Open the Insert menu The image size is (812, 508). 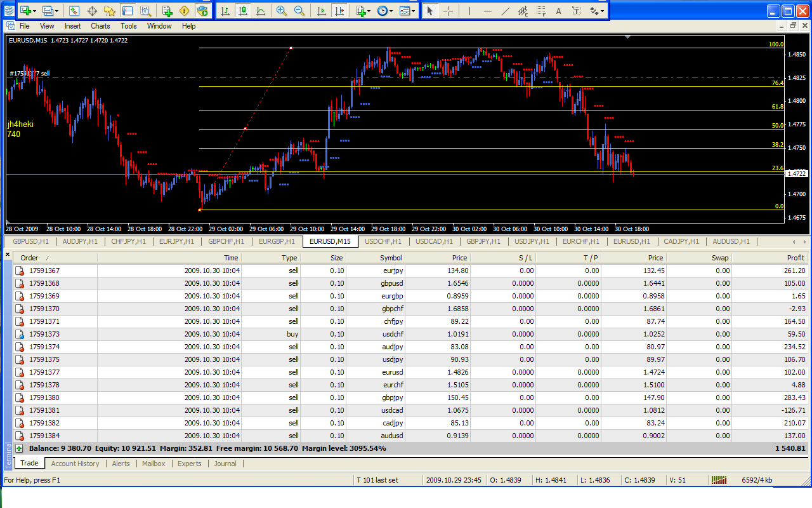(72, 26)
